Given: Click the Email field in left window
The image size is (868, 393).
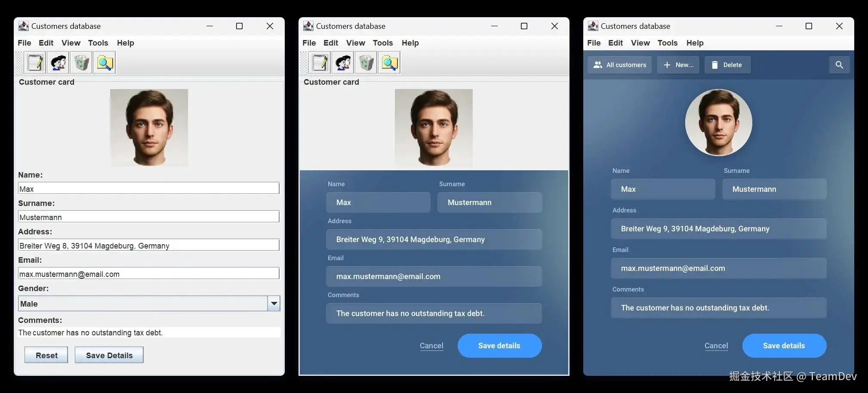Looking at the screenshot, I should (x=149, y=273).
